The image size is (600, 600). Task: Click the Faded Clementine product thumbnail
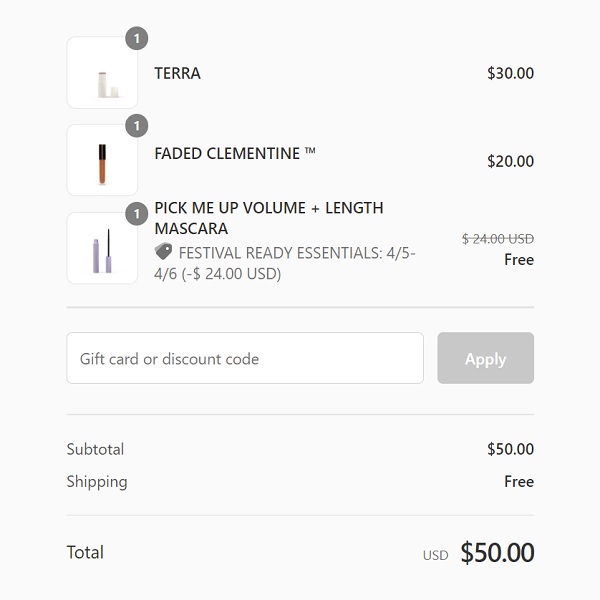(102, 160)
